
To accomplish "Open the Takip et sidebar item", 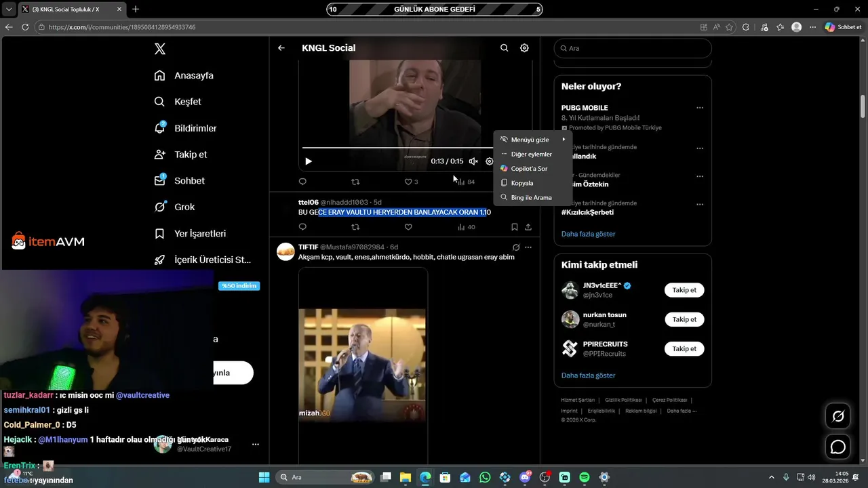I will pyautogui.click(x=180, y=155).
